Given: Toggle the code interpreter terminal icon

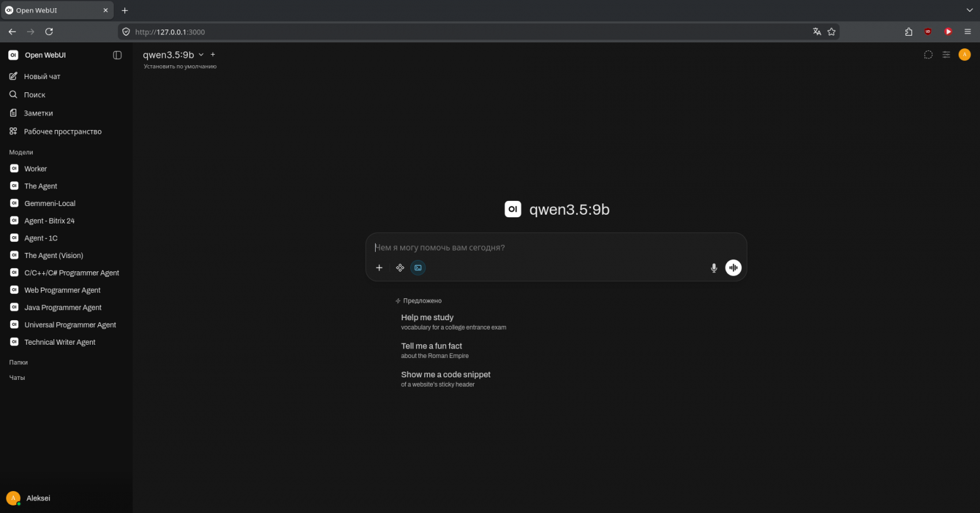Looking at the screenshot, I should pos(418,268).
